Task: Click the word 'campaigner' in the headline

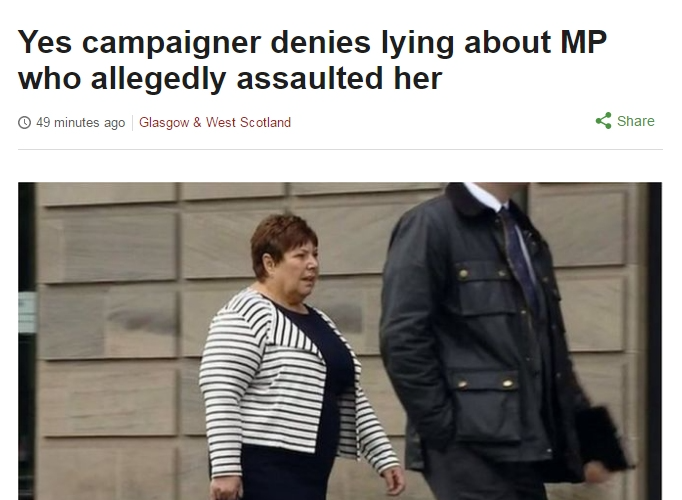Action: (x=171, y=43)
